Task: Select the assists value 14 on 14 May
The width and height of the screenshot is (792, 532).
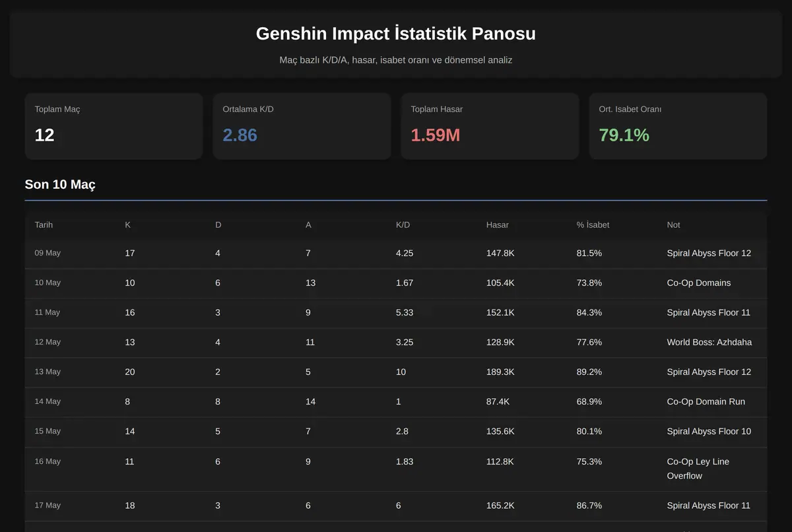Action: pos(311,401)
